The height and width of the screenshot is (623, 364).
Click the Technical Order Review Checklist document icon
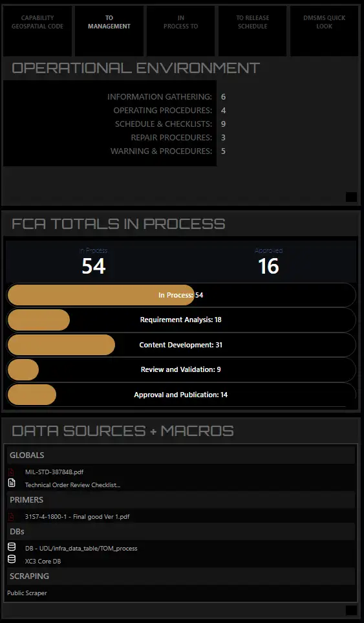coord(12,483)
